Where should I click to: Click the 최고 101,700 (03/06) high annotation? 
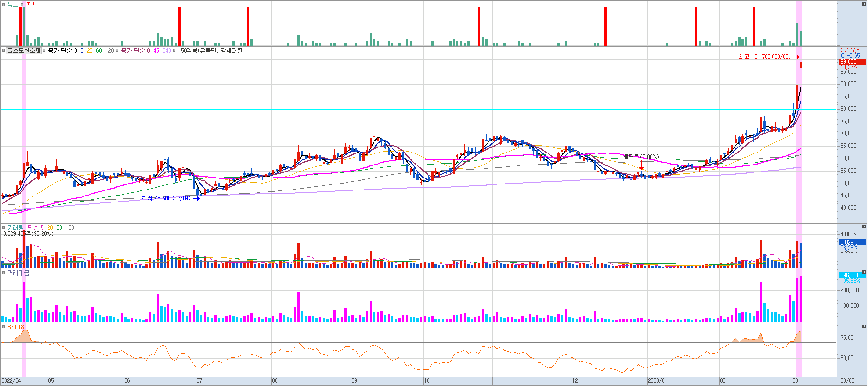pos(764,57)
